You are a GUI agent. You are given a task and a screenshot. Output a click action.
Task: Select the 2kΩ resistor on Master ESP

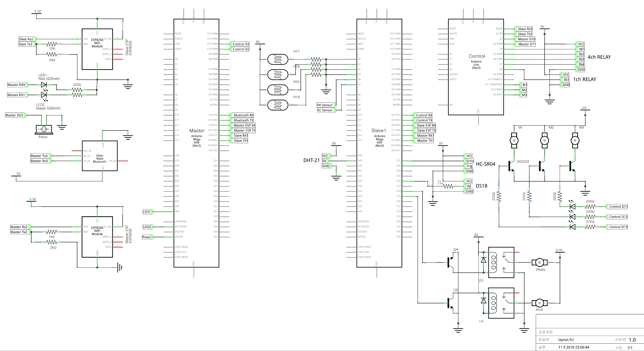pos(52,242)
